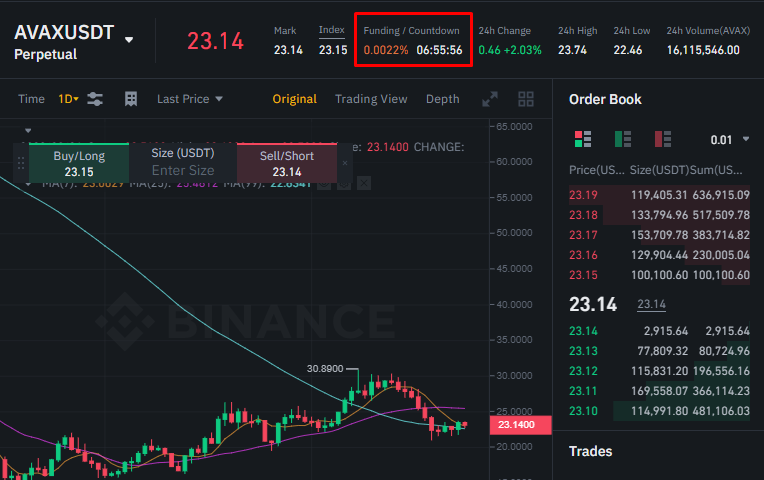The height and width of the screenshot is (480, 764).
Task: Switch to the Depth chart tab
Action: (x=442, y=99)
